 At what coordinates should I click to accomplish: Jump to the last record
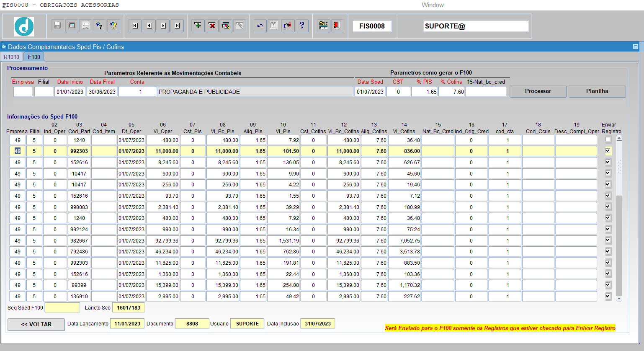(178, 26)
